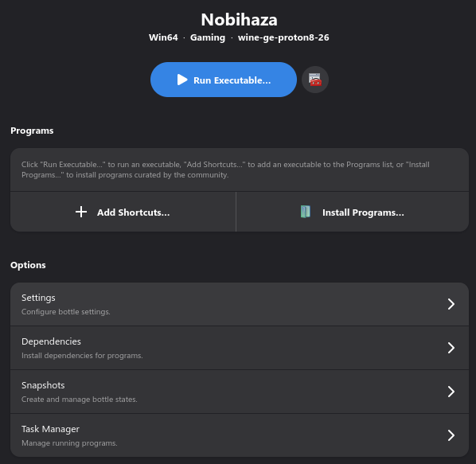Viewport: 476px width, 464px height.
Task: Expand the Dependencies row chevron
Action: point(451,348)
